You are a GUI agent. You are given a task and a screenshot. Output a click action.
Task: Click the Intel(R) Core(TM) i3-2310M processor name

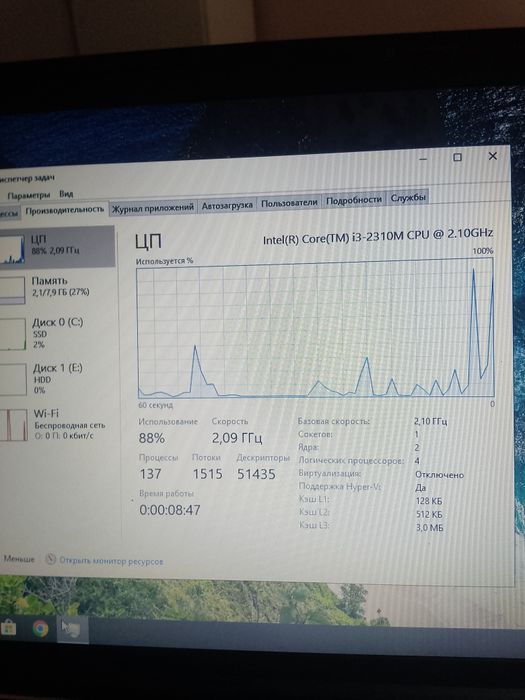coord(378,237)
